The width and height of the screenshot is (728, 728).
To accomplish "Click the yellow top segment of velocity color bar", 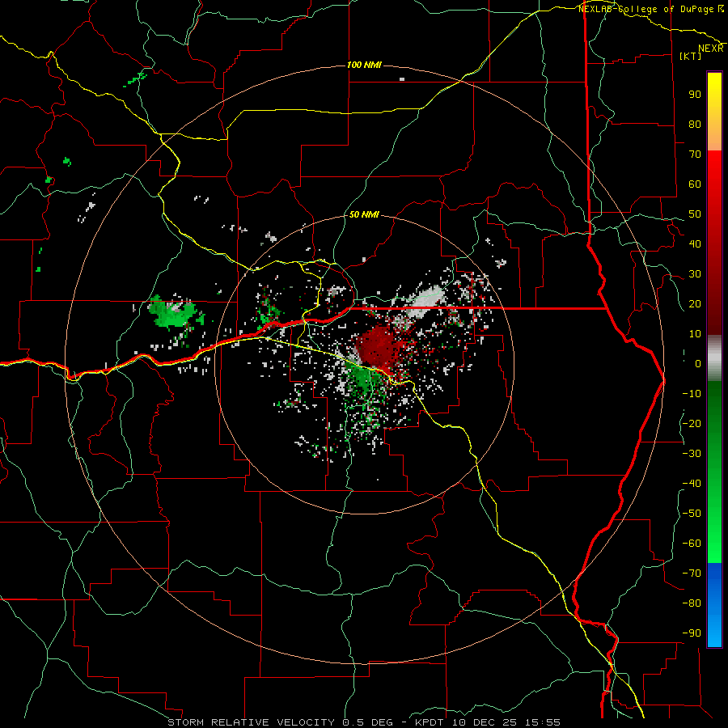I will click(x=714, y=112).
